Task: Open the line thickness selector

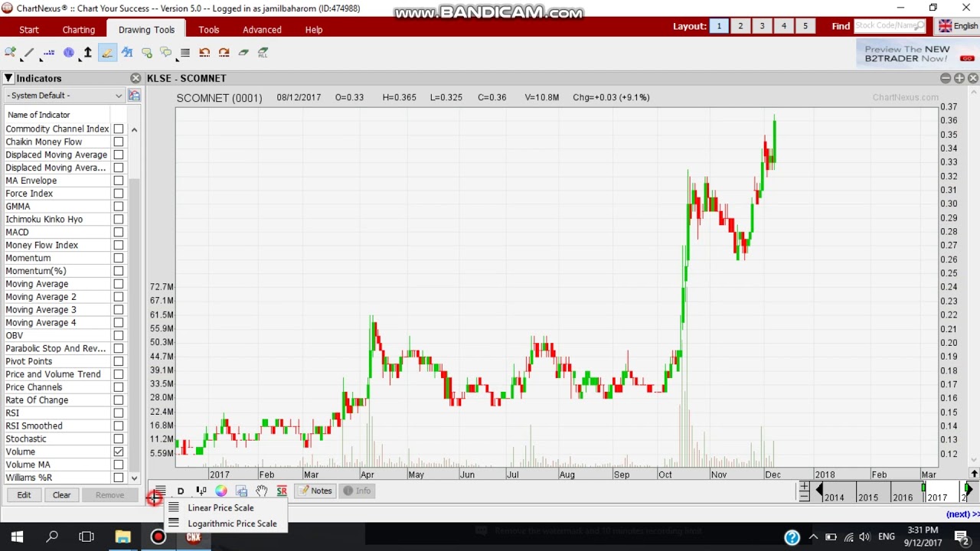Action: pos(185,53)
